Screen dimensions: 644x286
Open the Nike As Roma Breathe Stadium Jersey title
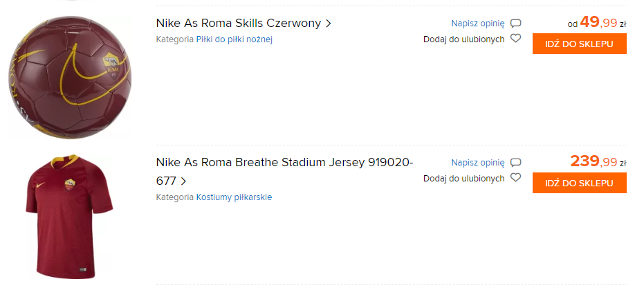click(x=284, y=163)
